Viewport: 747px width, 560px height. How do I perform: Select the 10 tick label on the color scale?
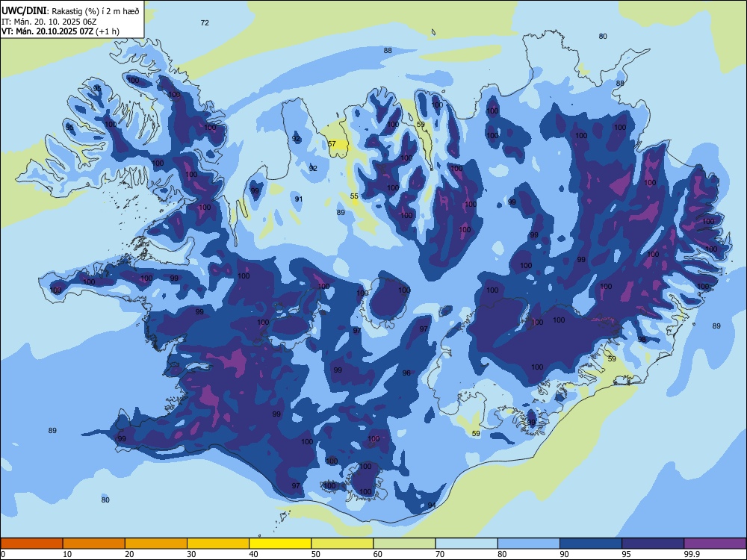(68, 554)
